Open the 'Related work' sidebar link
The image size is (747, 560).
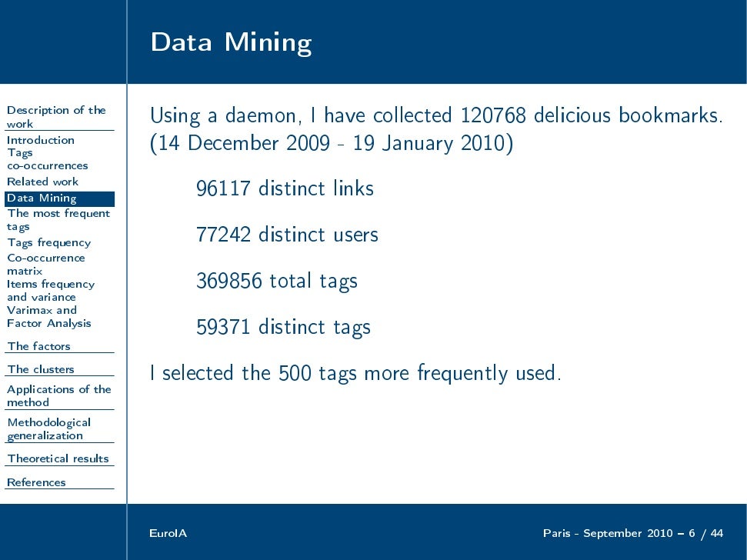(42, 182)
